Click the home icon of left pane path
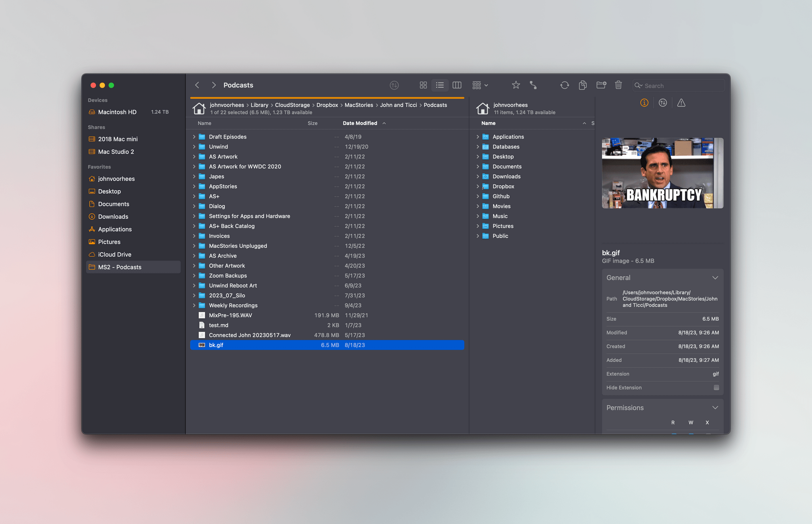Screen dimensions: 812x524 (x=199, y=108)
